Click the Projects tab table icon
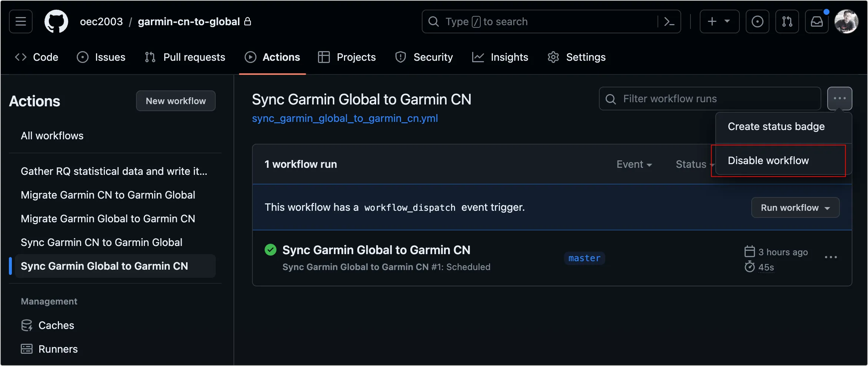This screenshot has height=366, width=868. click(x=324, y=57)
